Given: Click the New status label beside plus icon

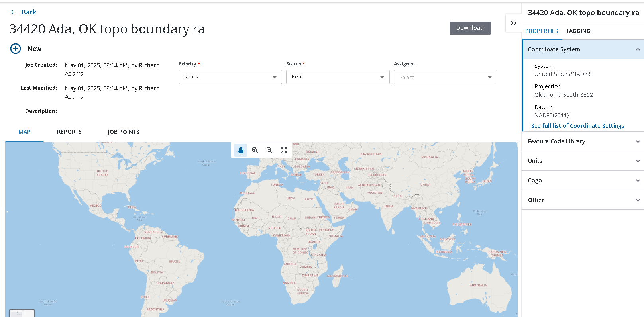Looking at the screenshot, I should (34, 49).
